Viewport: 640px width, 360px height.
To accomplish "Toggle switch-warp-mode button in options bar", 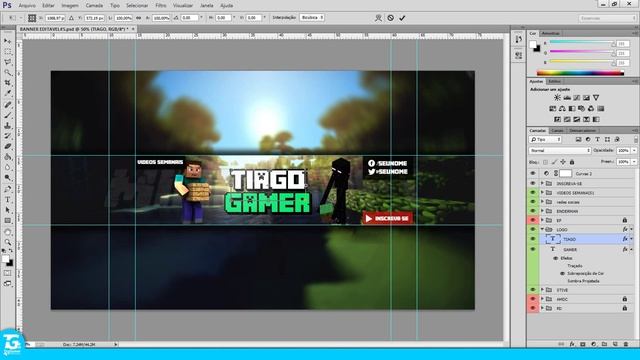I will click(x=378, y=18).
